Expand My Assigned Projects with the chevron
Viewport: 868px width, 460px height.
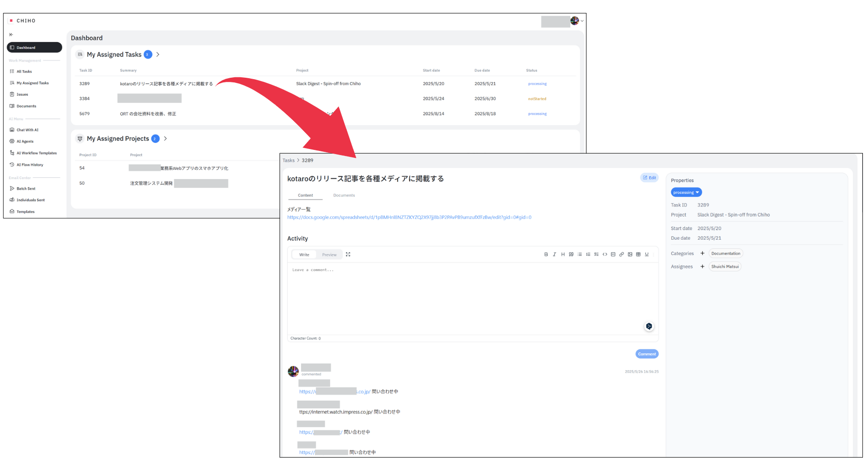pos(165,139)
